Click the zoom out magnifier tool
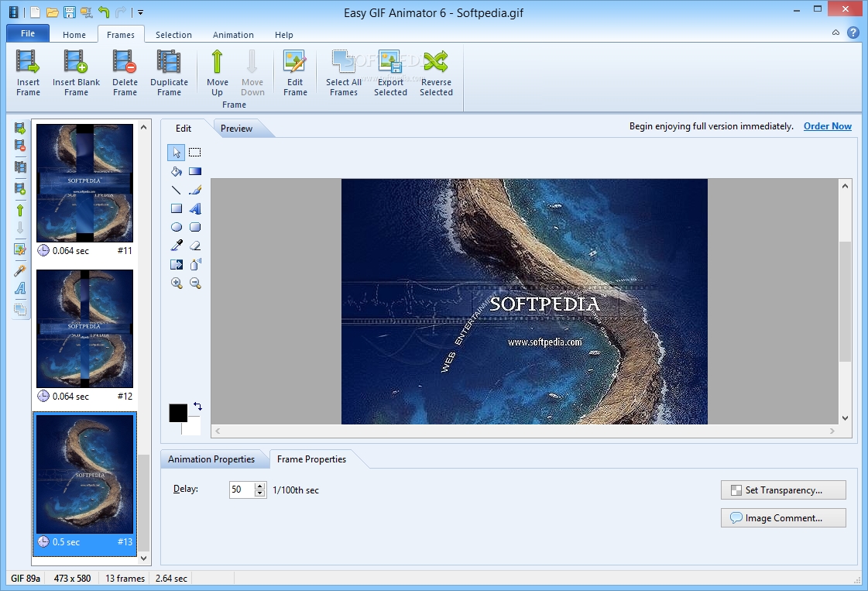The height and width of the screenshot is (591, 868). click(x=195, y=283)
